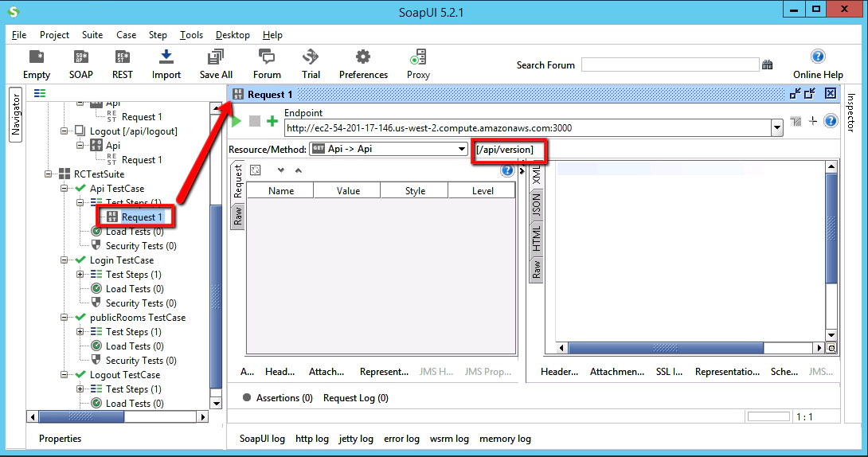868x457 pixels.
Task: Undock the Request 1 window
Action: click(795, 93)
